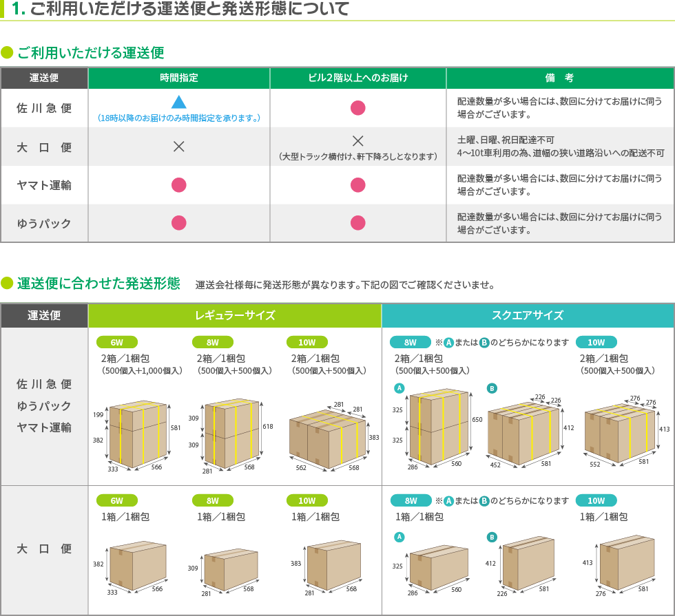Image resolution: width=675 pixels, height=616 pixels.
Task: Click the green 8W badge above 2箱/1梱包
Action: point(213,342)
